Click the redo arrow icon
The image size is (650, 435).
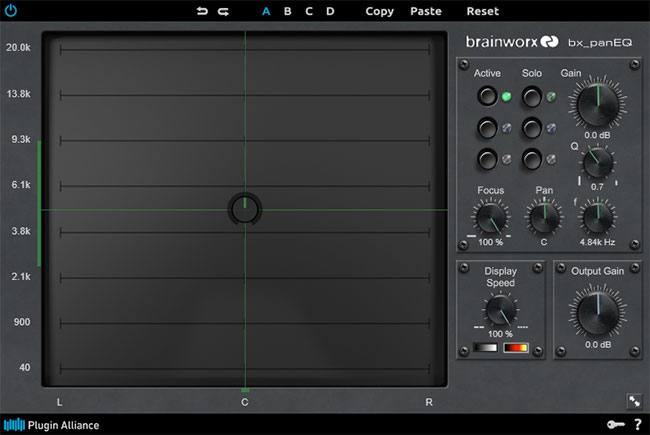coord(223,12)
